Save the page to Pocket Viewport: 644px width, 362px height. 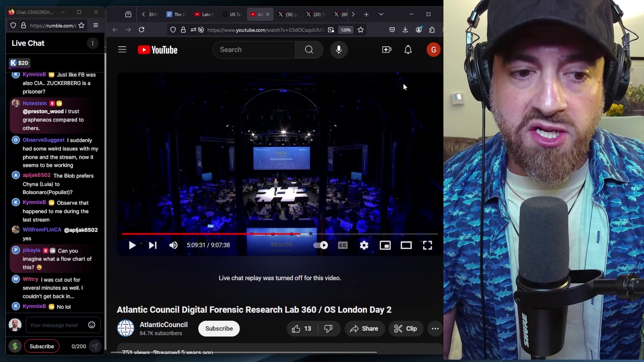pos(392,30)
